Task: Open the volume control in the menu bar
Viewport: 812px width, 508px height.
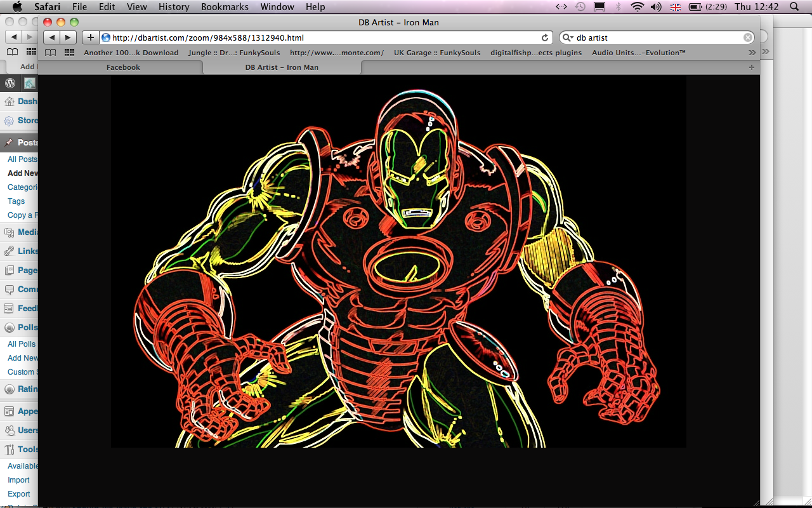Action: coord(656,7)
